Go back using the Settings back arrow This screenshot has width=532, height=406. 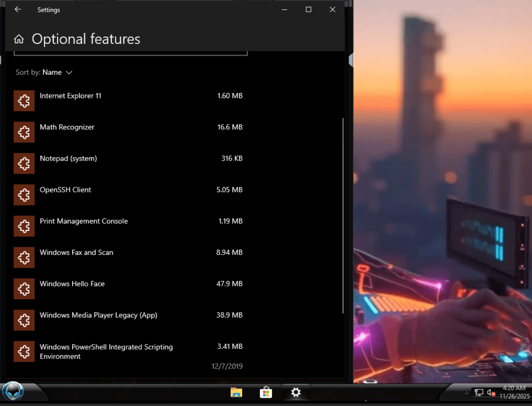(18, 9)
